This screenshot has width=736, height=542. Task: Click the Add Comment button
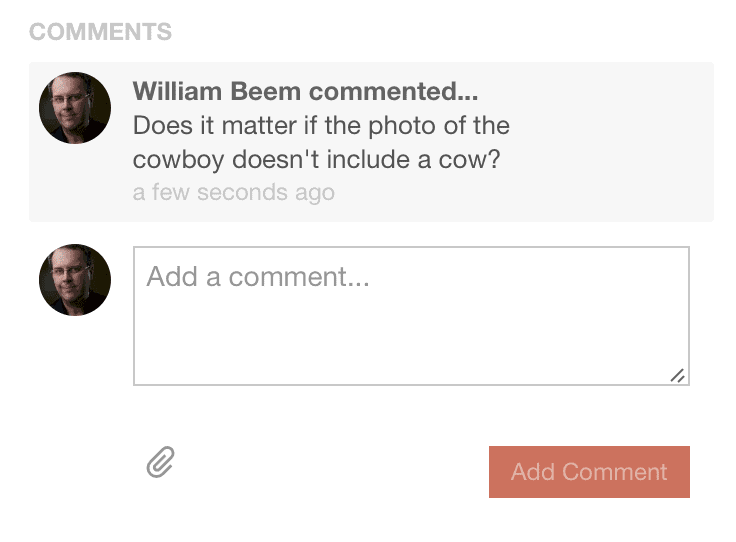point(589,472)
